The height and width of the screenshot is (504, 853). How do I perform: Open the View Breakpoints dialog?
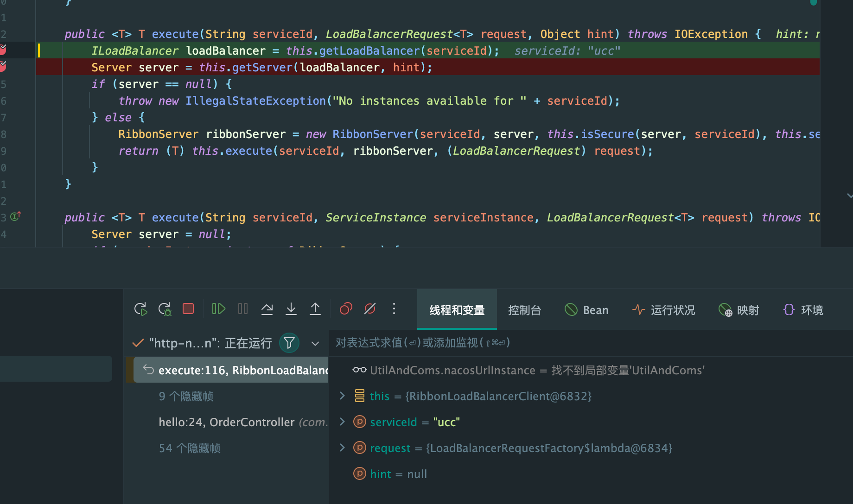(x=345, y=309)
